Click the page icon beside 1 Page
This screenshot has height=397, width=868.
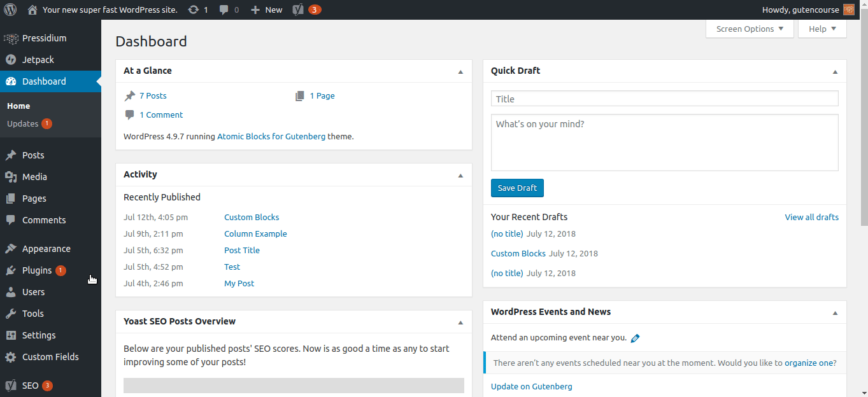pyautogui.click(x=300, y=96)
